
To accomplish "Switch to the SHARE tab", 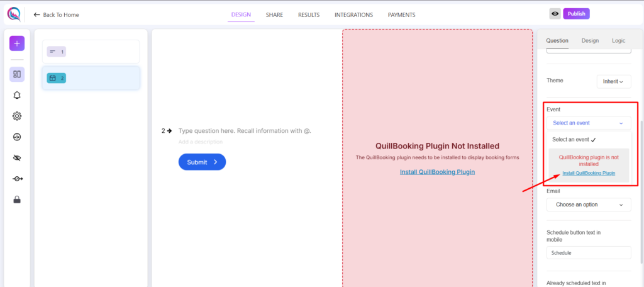I will (x=274, y=15).
